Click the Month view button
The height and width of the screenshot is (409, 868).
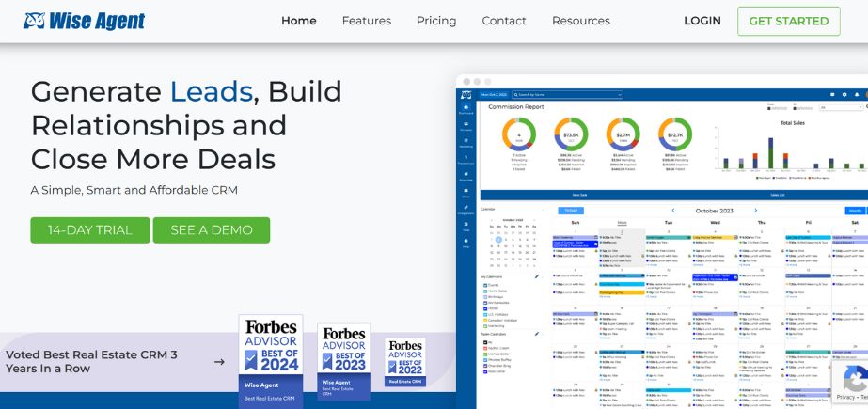coord(855,211)
